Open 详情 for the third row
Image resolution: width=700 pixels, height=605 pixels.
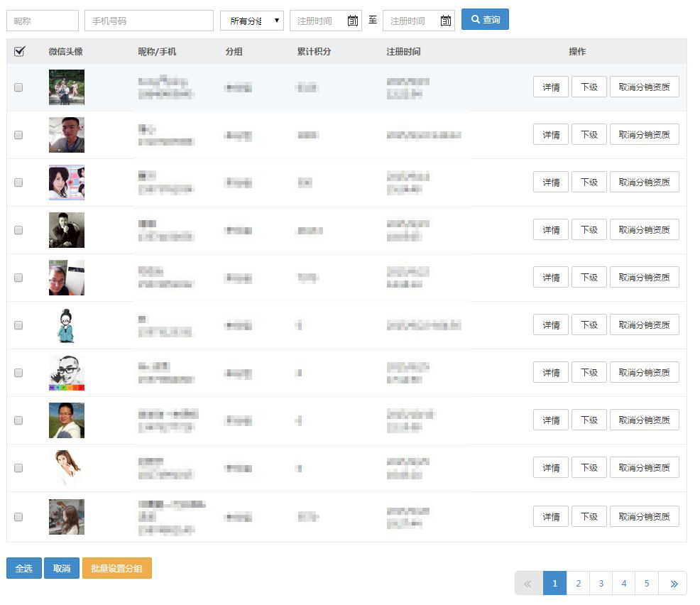pyautogui.click(x=551, y=182)
